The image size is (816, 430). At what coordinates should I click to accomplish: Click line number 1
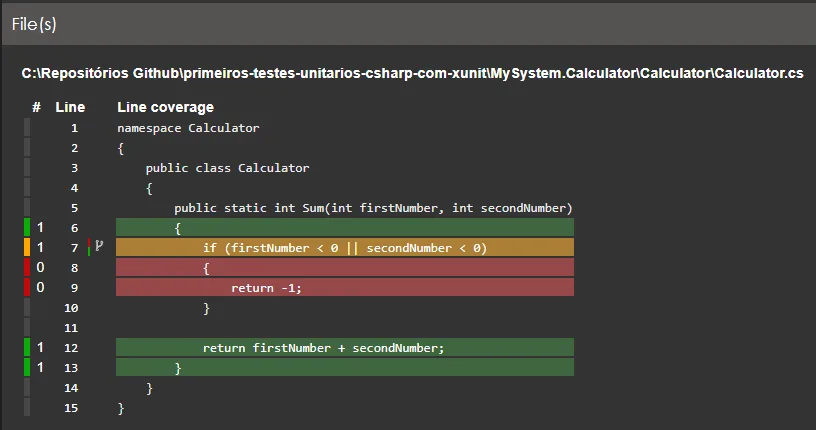coord(74,128)
